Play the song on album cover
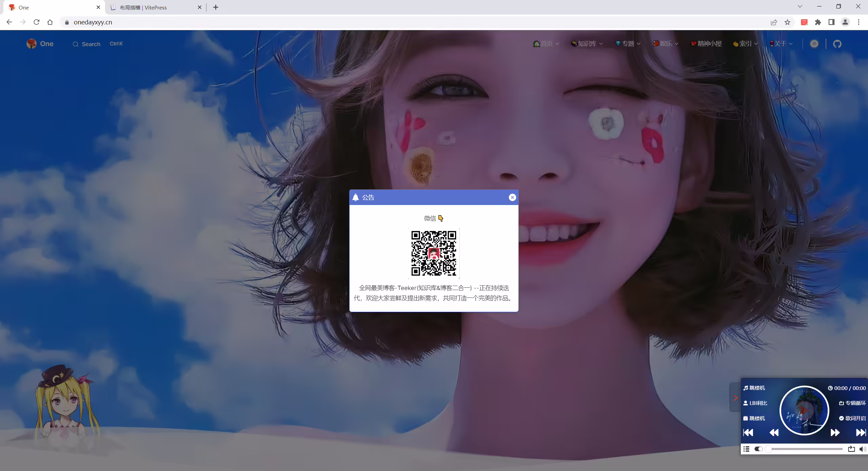 [x=804, y=410]
